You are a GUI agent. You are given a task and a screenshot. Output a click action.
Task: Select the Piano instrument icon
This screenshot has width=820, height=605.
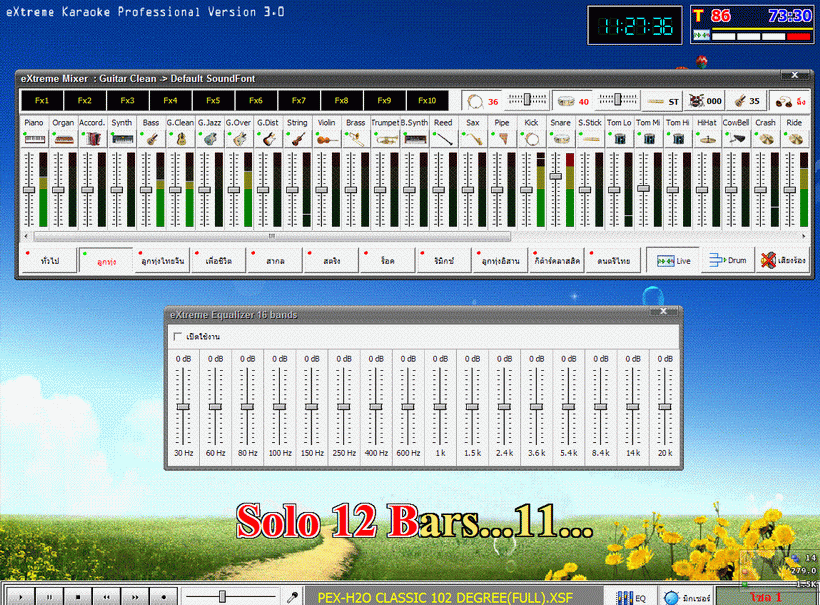coord(35,139)
